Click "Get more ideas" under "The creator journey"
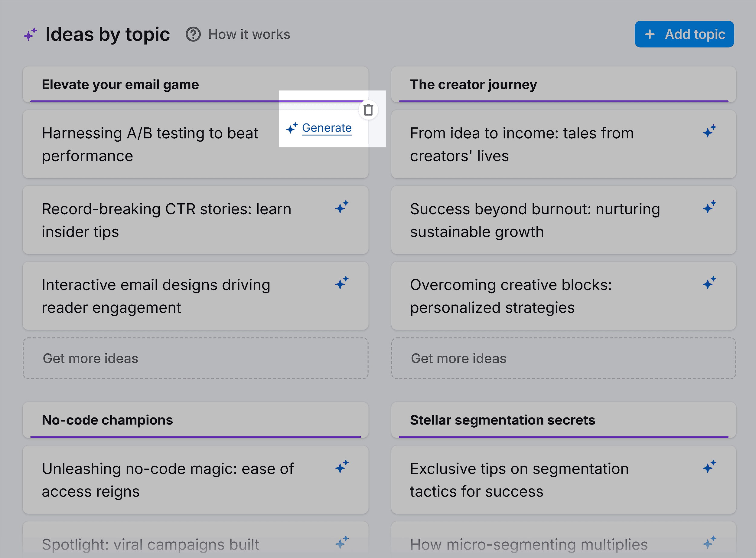The height and width of the screenshot is (558, 756). tap(564, 358)
